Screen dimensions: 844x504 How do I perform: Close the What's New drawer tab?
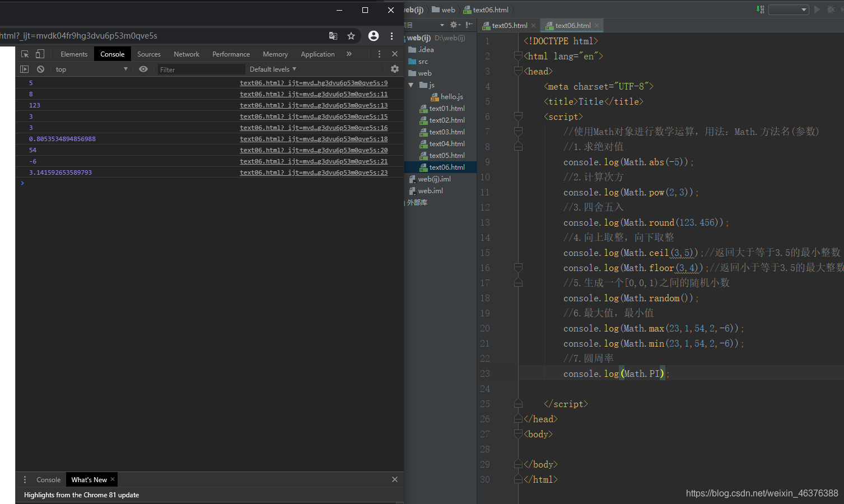[x=113, y=479]
